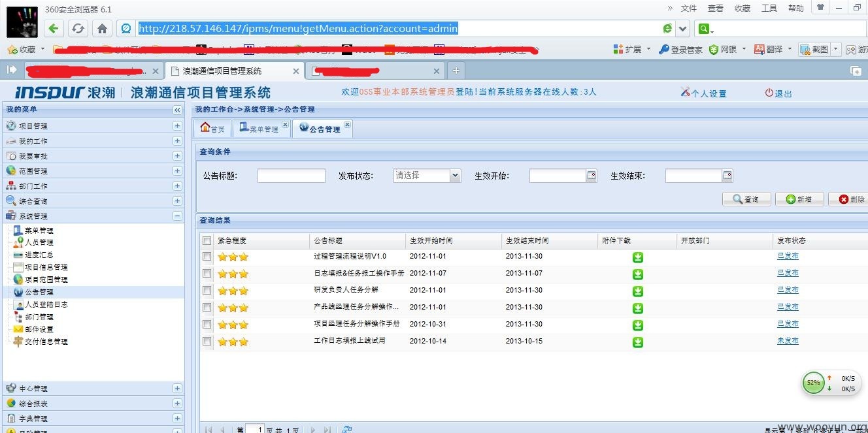Image resolution: width=868 pixels, height=433 pixels.
Task: Download attachment for 研发负责人任务分解
Action: pyautogui.click(x=638, y=291)
